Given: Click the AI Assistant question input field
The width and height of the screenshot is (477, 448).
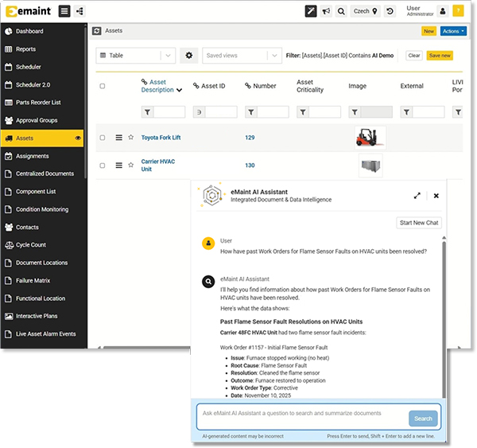Looking at the screenshot, I should [x=302, y=417].
